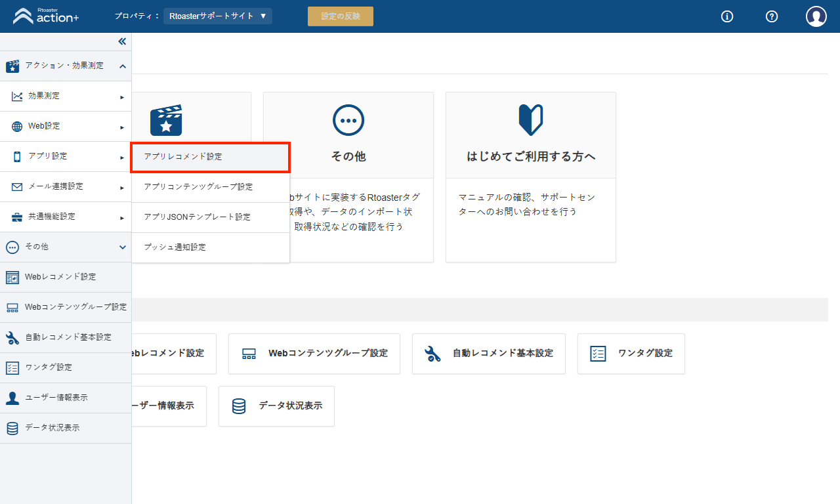Click the ellipsis icon beside sidebar その他
The height and width of the screenshot is (504, 840).
(x=12, y=247)
